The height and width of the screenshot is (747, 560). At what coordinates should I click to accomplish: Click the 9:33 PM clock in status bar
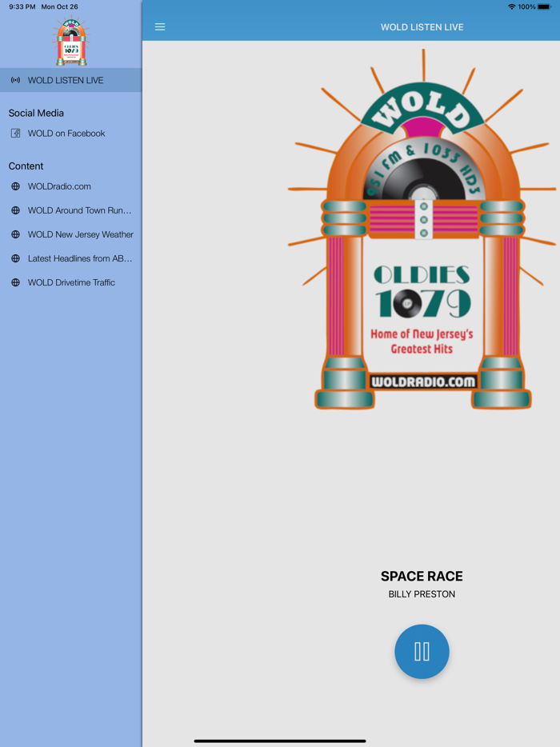(22, 6)
